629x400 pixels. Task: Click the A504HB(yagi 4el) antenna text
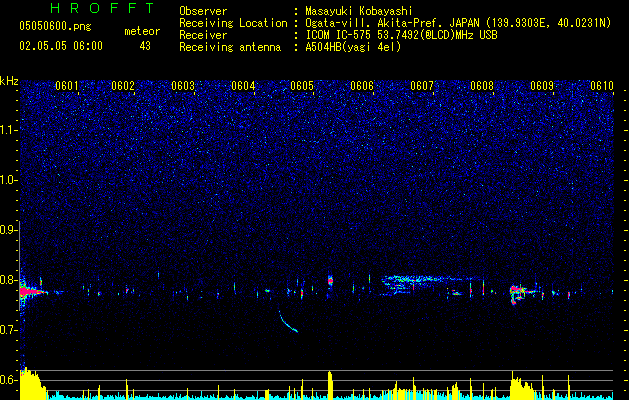353,47
